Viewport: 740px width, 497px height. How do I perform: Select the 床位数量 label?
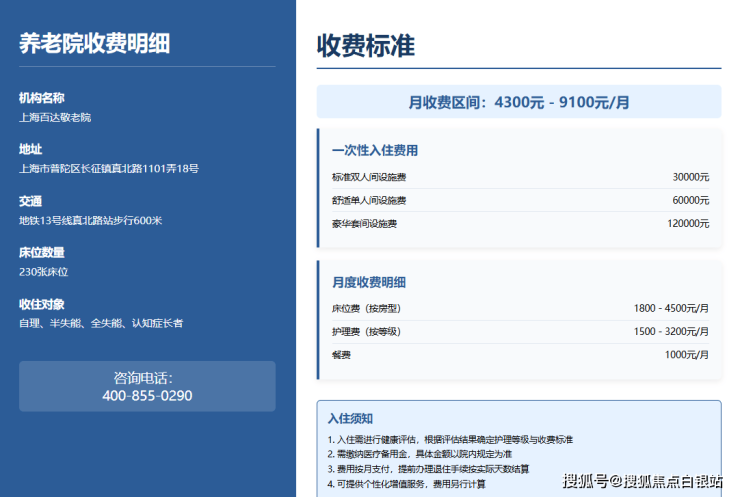[x=42, y=253]
